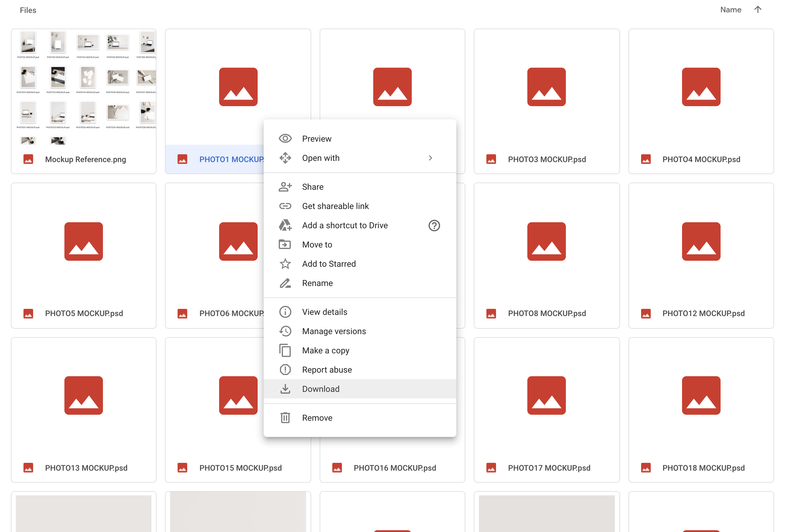Screen dimensions: 791x532
Task: Choose Add a shortcut to Drive
Action: [x=345, y=225]
